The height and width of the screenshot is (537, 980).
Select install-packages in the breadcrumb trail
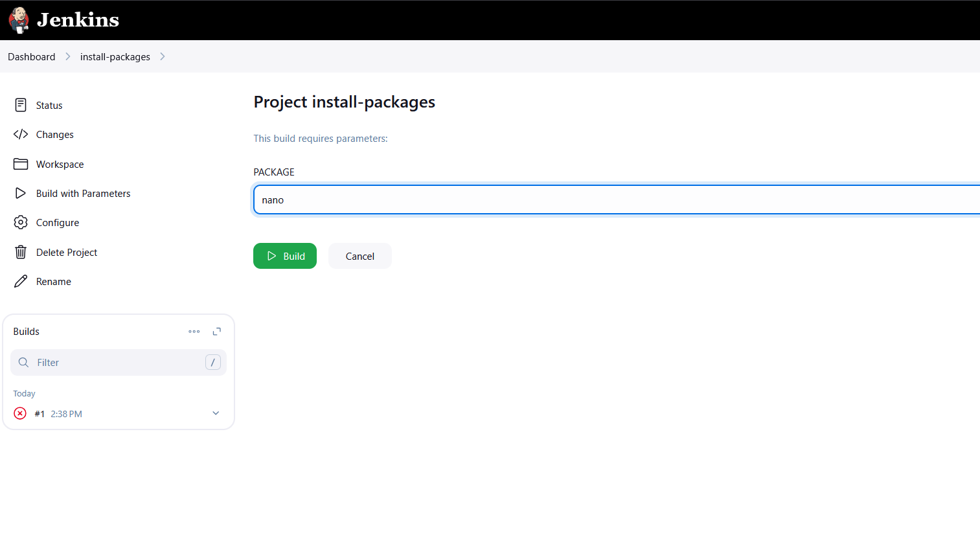pos(115,56)
